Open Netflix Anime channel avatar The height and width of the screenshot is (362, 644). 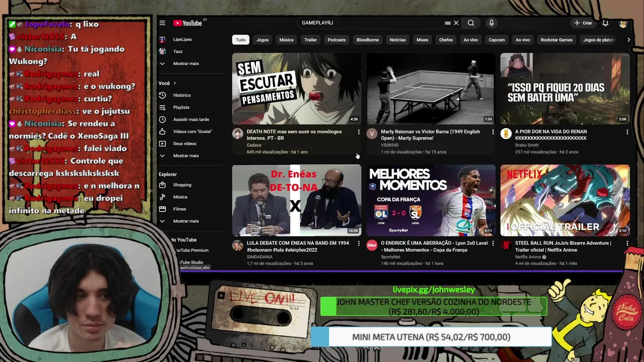506,245
